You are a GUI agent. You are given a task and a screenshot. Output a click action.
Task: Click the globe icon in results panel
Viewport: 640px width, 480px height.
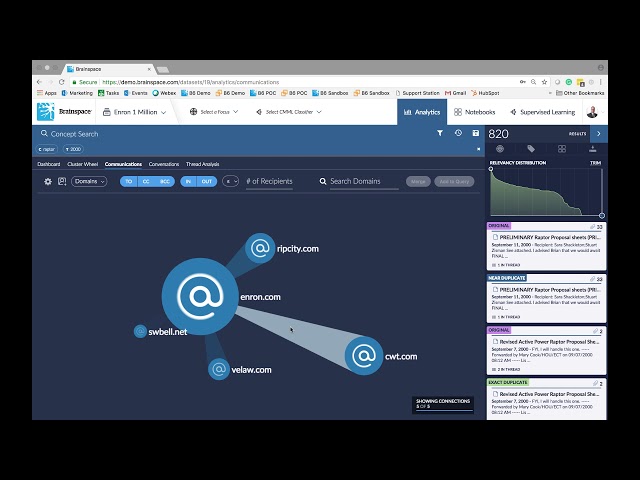[500, 149]
